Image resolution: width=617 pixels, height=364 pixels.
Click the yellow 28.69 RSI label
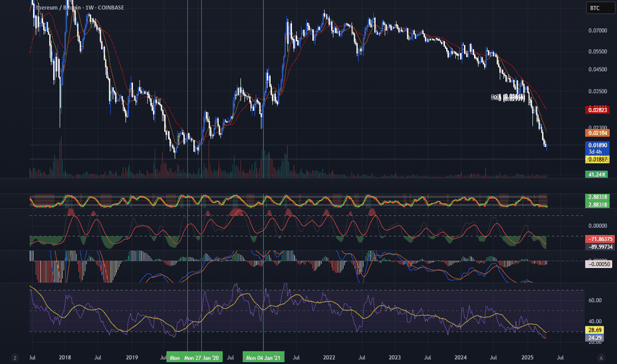(x=594, y=330)
